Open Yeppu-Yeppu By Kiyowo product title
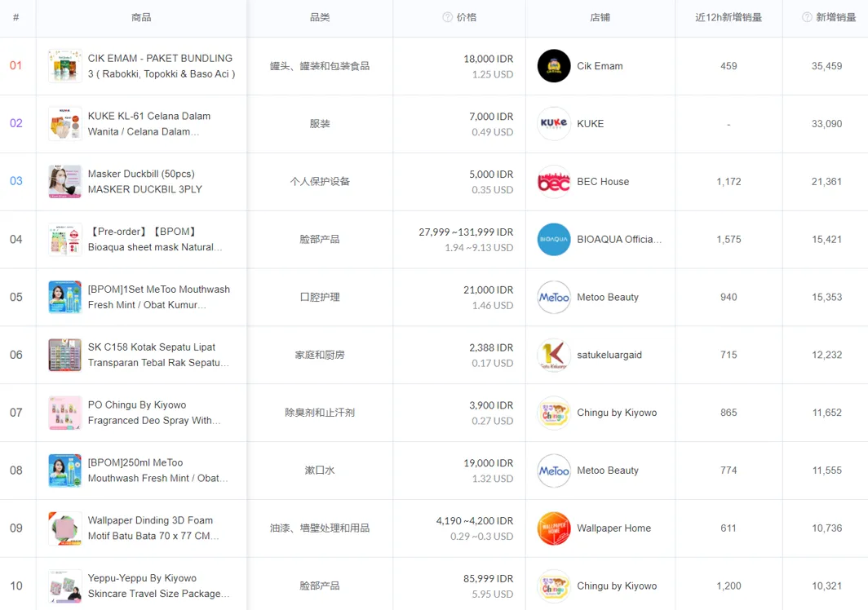The height and width of the screenshot is (610, 868). 158,586
